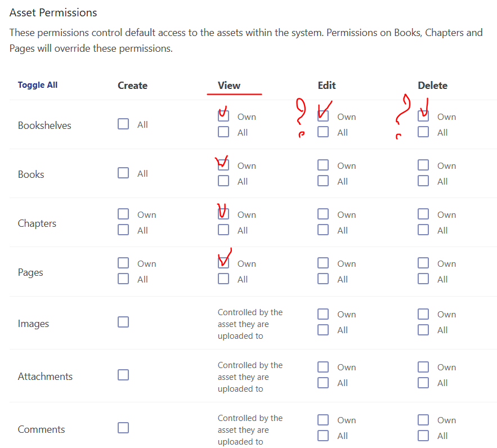Image resolution: width=497 pixels, height=448 pixels.
Task: Check View Own for Books
Action: (223, 165)
